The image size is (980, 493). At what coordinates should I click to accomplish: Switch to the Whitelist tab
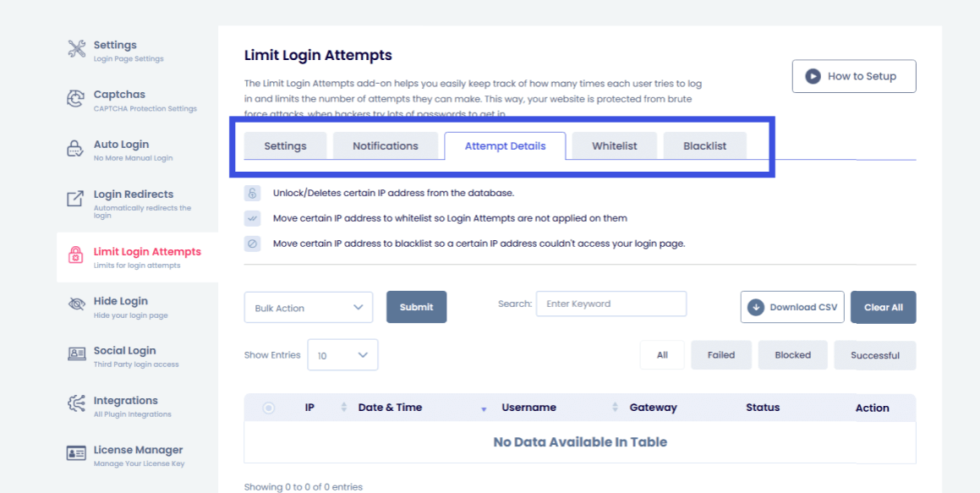[614, 145]
